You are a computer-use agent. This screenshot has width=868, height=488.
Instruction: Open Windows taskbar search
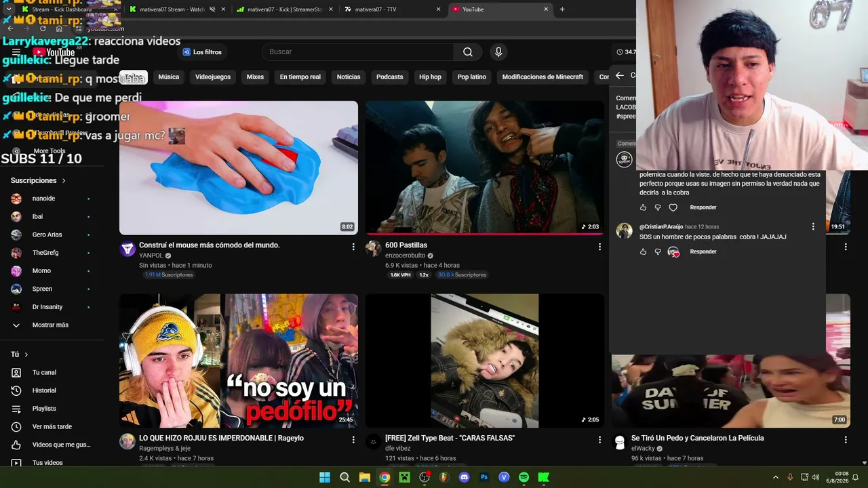tap(344, 477)
